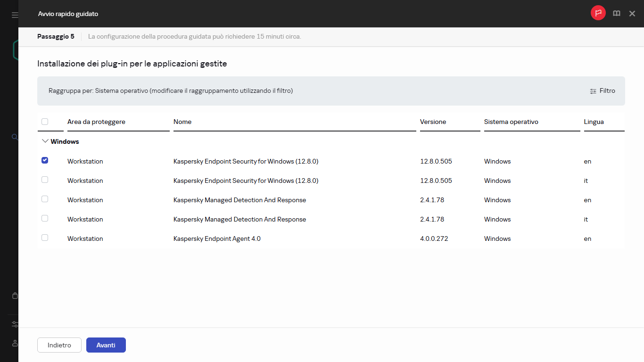Uncheck Kaspersky Endpoint Security English plugin
Screen dimensions: 644x362
[44, 160]
